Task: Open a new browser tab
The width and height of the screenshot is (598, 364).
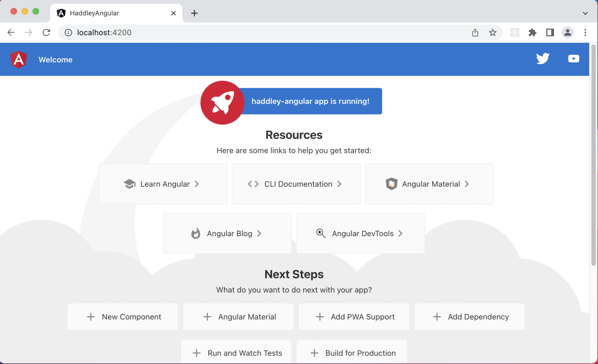Action: pos(194,13)
